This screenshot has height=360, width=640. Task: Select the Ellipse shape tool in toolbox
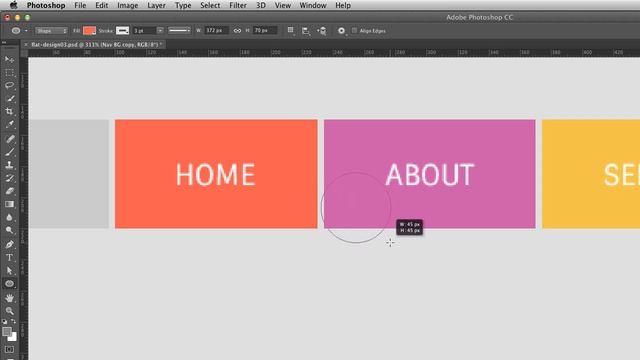9,284
